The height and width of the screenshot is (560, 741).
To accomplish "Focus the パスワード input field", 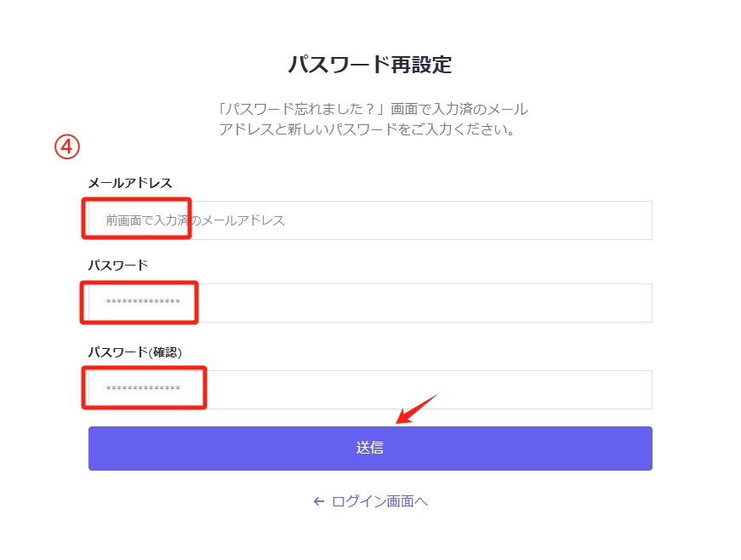I will 370,303.
